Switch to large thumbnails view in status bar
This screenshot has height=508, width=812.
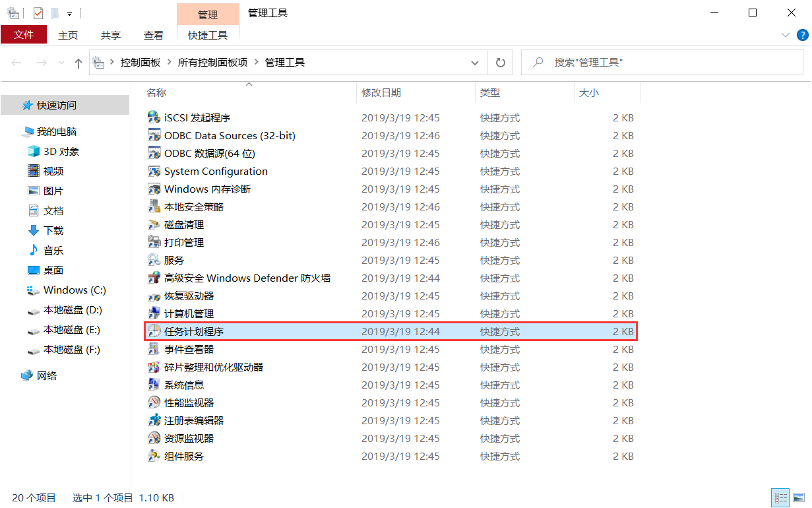[x=798, y=497]
